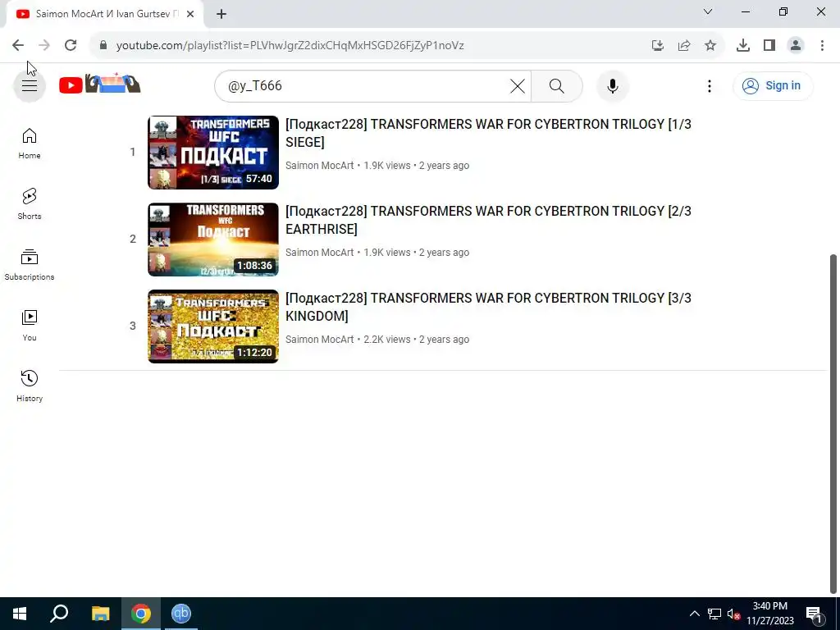
Task: Open the tab search dropdown chevron
Action: pos(708,11)
